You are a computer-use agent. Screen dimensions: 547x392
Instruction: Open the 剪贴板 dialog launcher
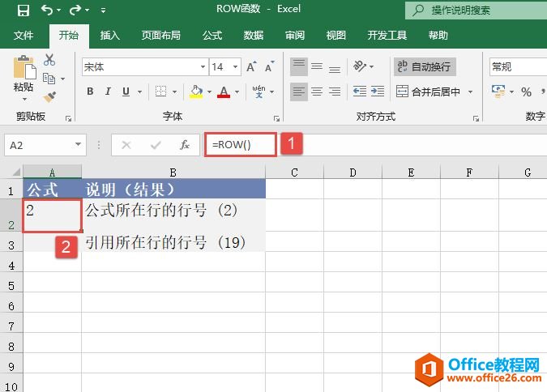(68, 119)
